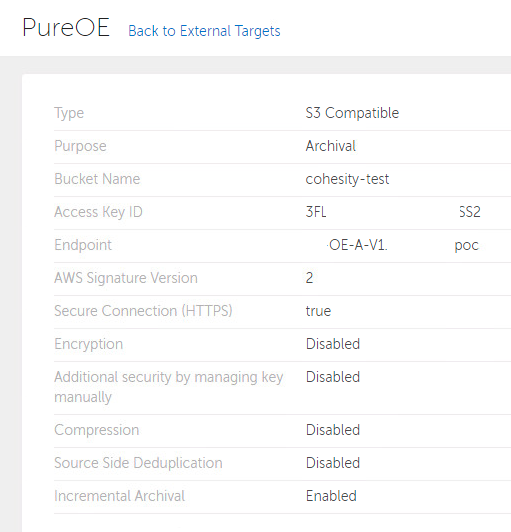Click the Bucket Name label
This screenshot has height=532, width=511.
click(x=97, y=179)
